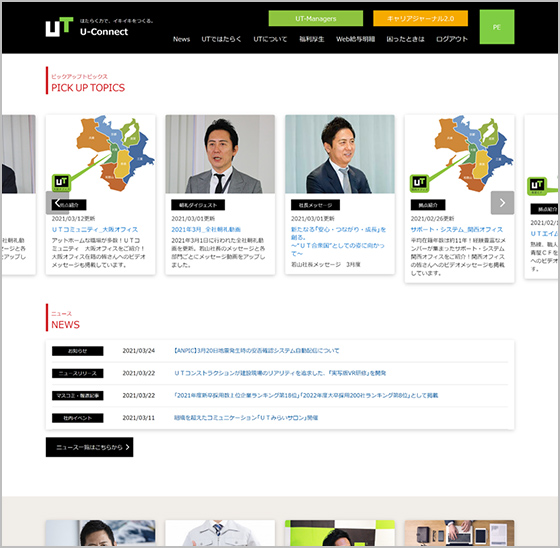
Task: Open the 2021年3月 全社朝礼動画 link
Action: coord(206,229)
